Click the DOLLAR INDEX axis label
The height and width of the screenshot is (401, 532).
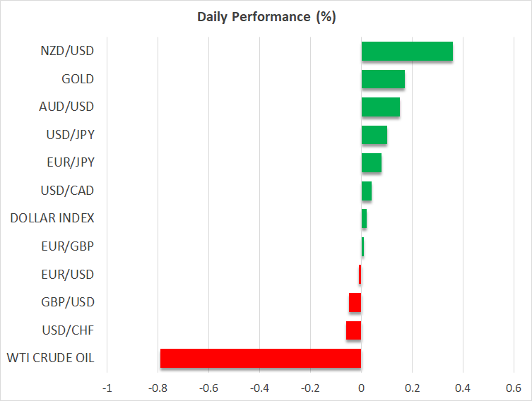52,218
